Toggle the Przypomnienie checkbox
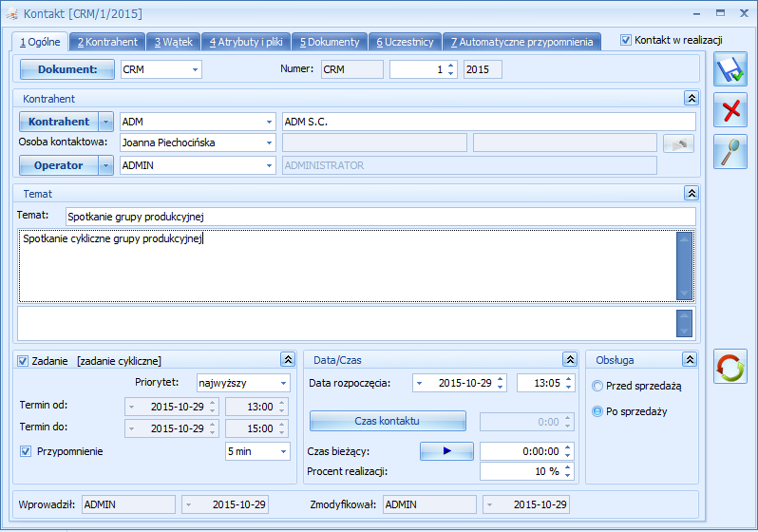 pyautogui.click(x=26, y=451)
